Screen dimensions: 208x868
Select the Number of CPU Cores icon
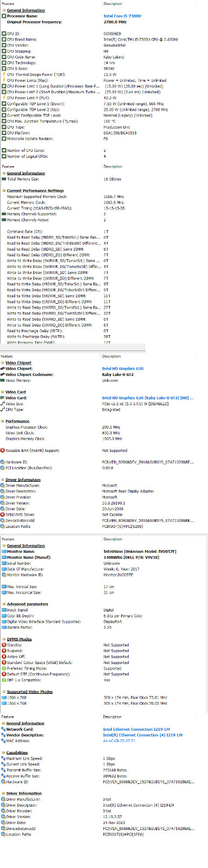(x=4, y=150)
